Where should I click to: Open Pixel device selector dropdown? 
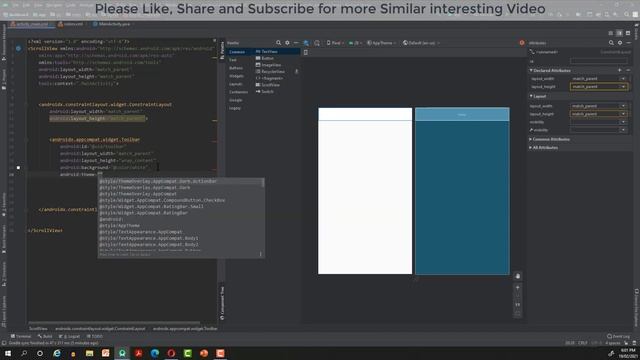pyautogui.click(x=335, y=43)
